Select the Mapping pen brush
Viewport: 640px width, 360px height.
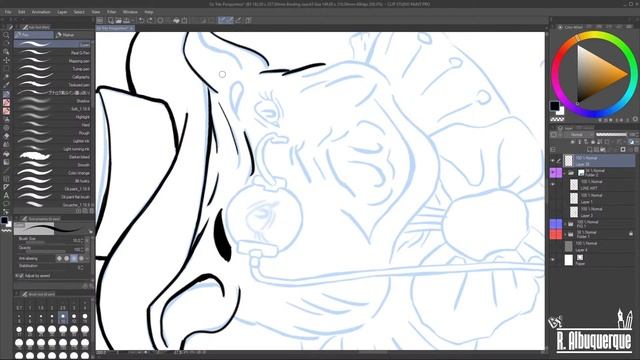pos(54,61)
